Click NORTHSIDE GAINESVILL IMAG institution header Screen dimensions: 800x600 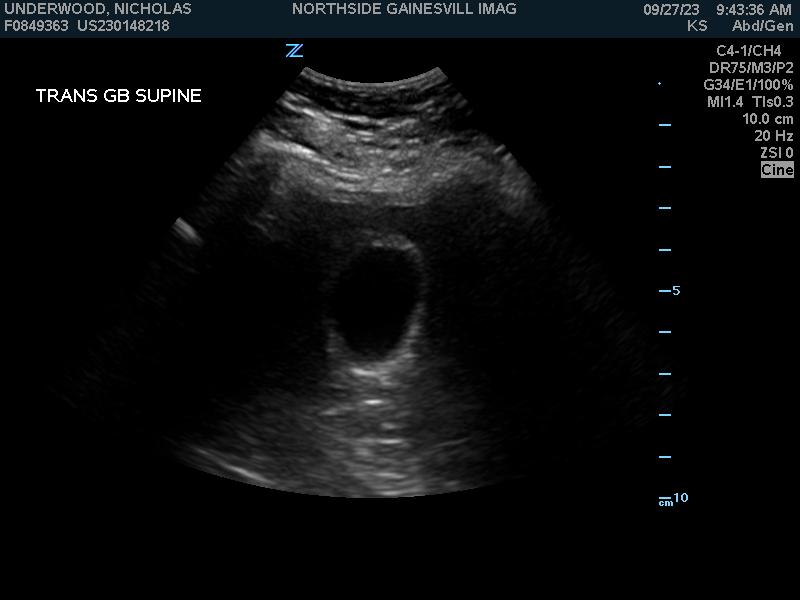404,9
